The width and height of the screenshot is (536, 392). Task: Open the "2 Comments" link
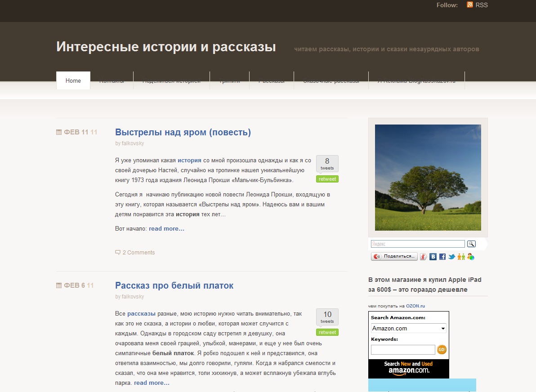(x=138, y=253)
